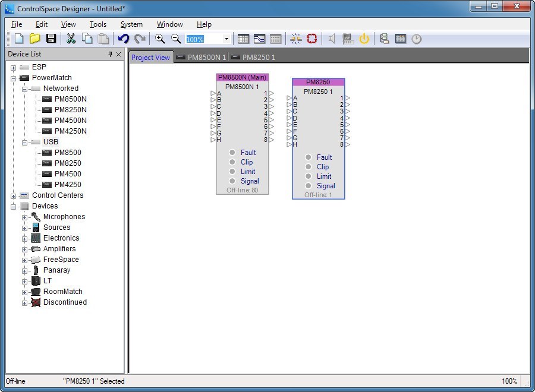Image resolution: width=535 pixels, height=392 pixels.
Task: Collapse the USB folder node
Action: click(24, 143)
